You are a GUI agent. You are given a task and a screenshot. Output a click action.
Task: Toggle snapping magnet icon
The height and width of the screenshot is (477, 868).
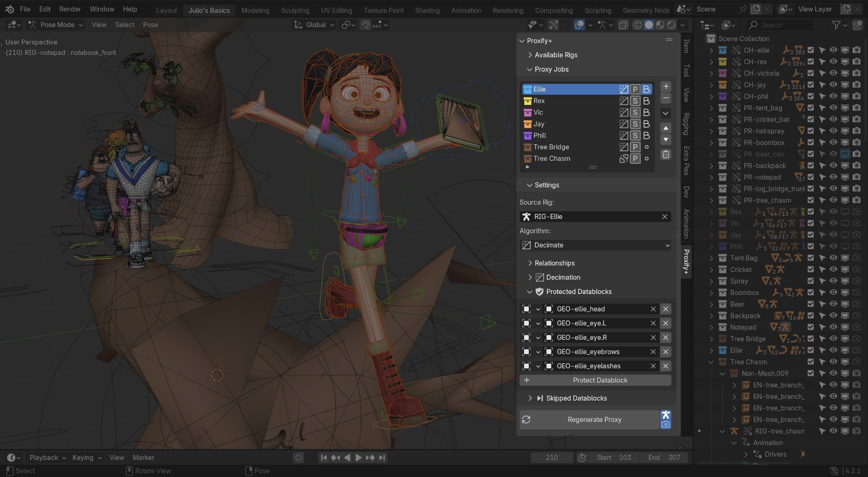tap(366, 25)
